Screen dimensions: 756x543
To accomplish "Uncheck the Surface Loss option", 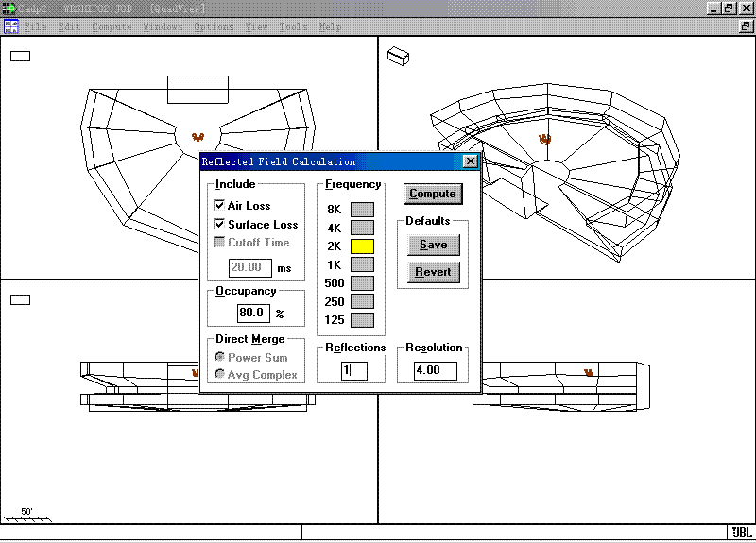I will (219, 225).
